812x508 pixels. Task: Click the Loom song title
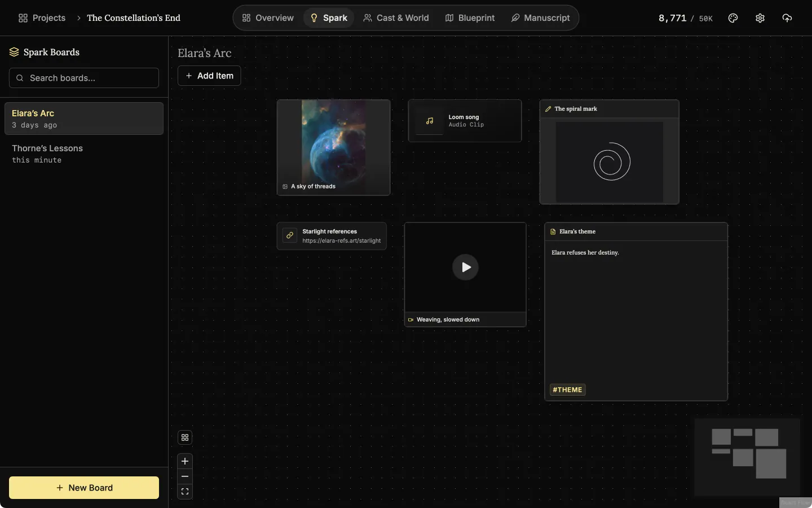click(x=464, y=117)
